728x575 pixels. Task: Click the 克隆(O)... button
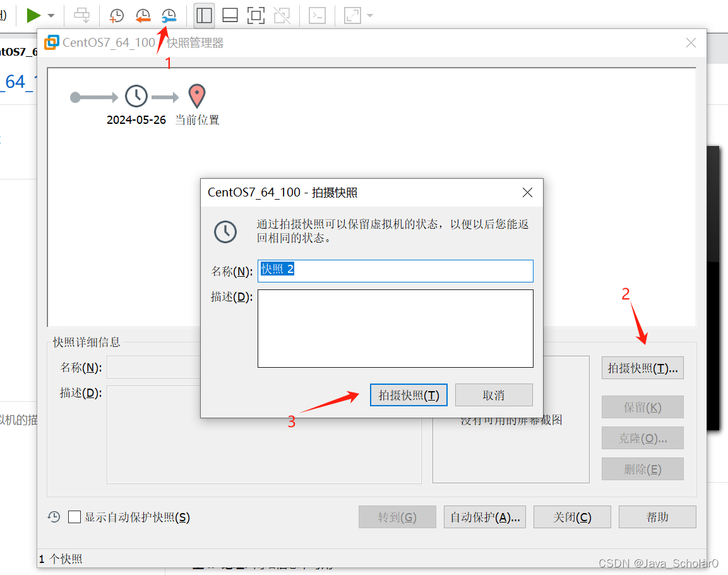point(643,438)
